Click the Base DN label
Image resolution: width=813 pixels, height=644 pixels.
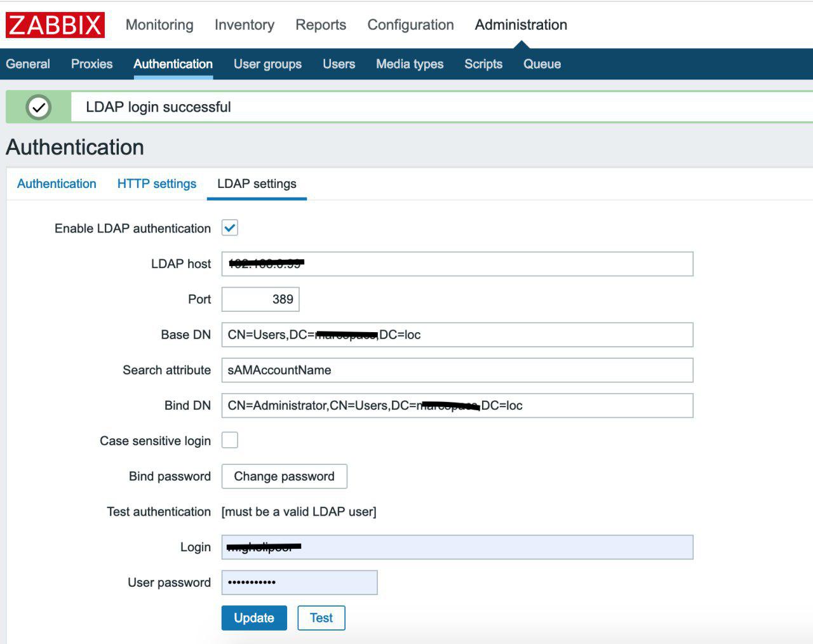[x=185, y=335]
